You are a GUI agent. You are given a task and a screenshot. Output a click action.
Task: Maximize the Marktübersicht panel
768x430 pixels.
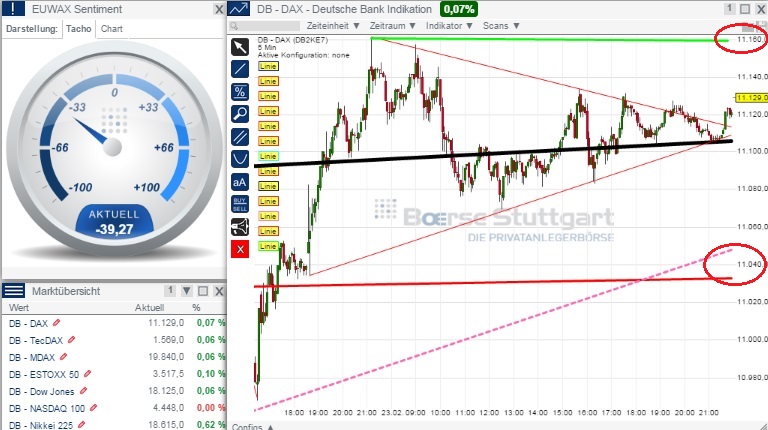click(x=203, y=291)
